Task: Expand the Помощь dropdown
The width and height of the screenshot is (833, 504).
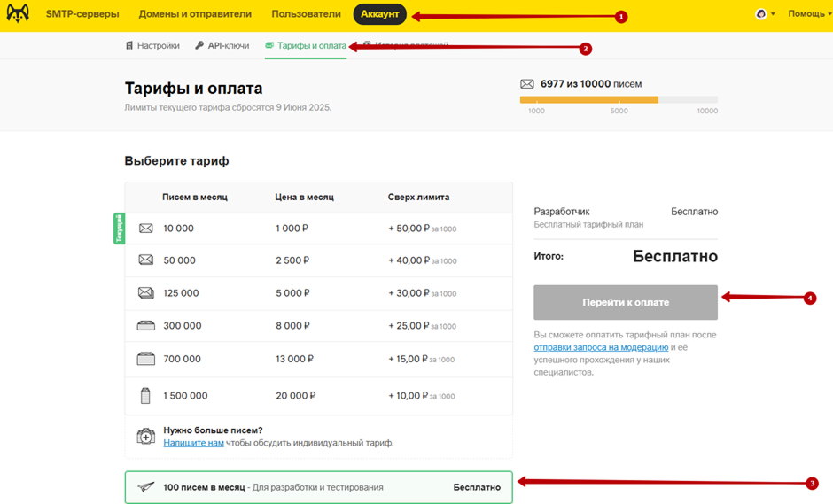Action: tap(808, 14)
